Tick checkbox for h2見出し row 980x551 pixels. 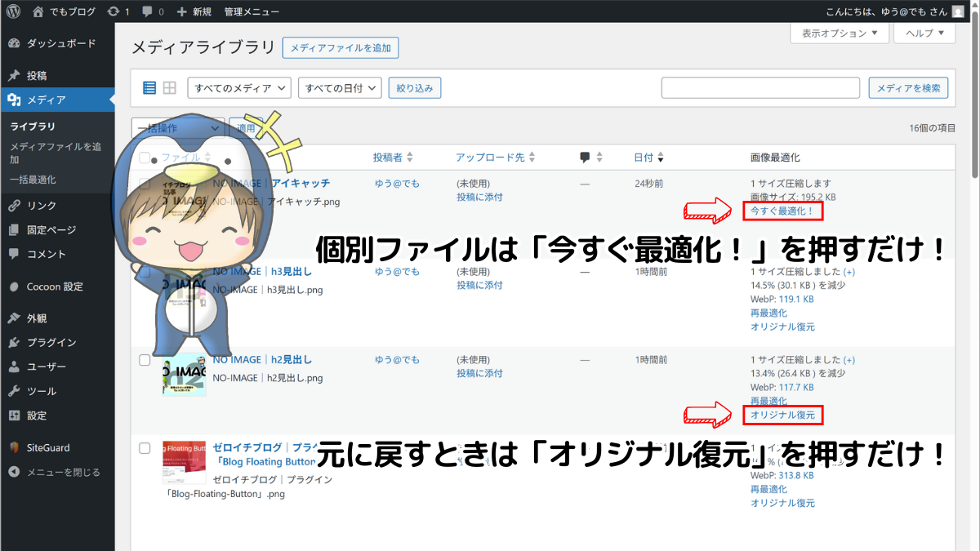(145, 359)
